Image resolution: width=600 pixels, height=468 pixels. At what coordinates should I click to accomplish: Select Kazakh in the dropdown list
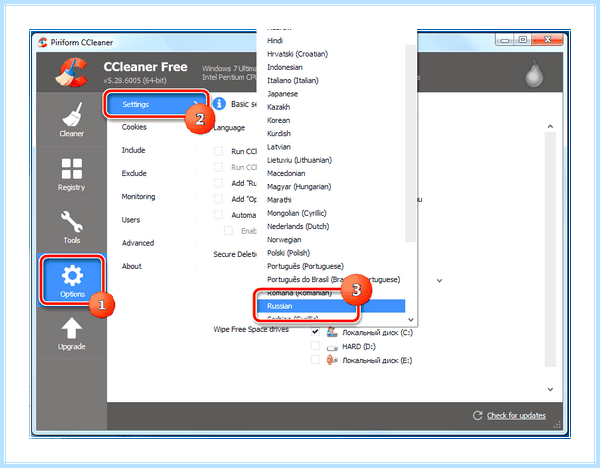[x=279, y=107]
